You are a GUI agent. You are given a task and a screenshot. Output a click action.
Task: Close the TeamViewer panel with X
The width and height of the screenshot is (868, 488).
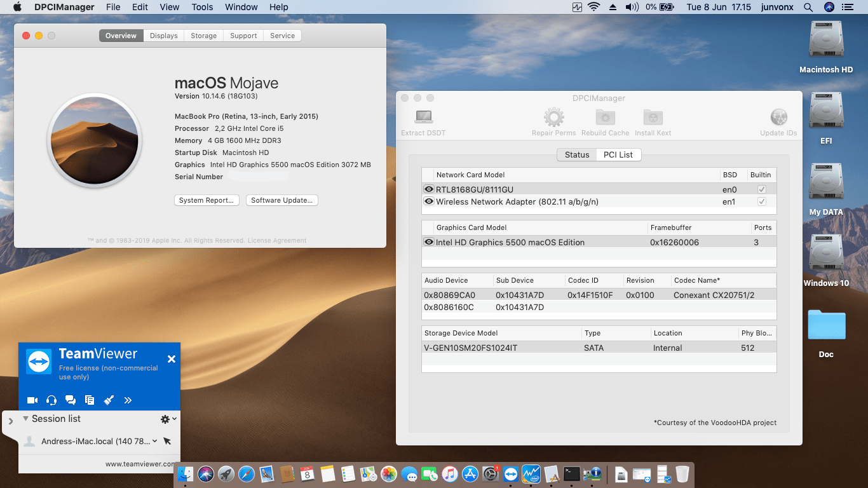pyautogui.click(x=171, y=359)
